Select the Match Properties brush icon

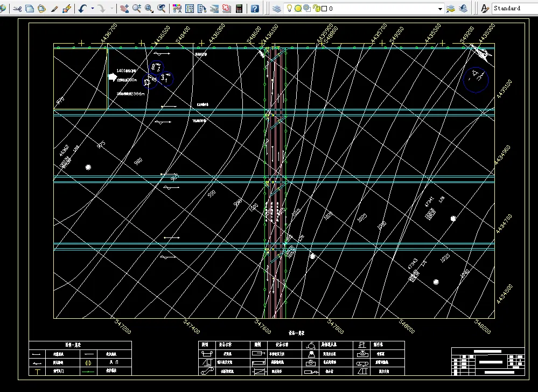(x=54, y=9)
